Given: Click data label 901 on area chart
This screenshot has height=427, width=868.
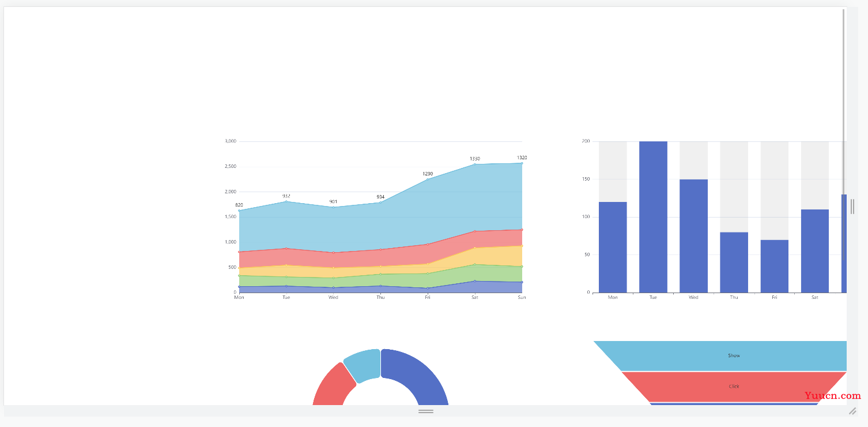Looking at the screenshot, I should (x=333, y=202).
